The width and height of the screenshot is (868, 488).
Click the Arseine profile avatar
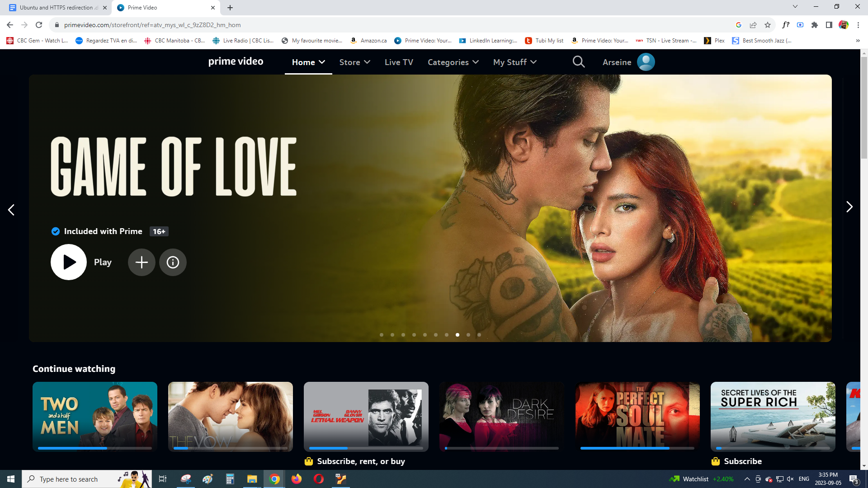click(x=646, y=62)
